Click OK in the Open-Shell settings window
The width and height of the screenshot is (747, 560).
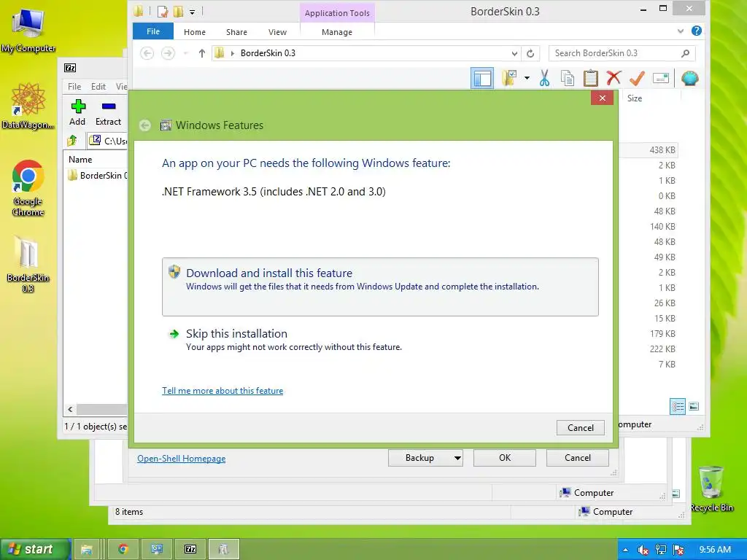[505, 458]
